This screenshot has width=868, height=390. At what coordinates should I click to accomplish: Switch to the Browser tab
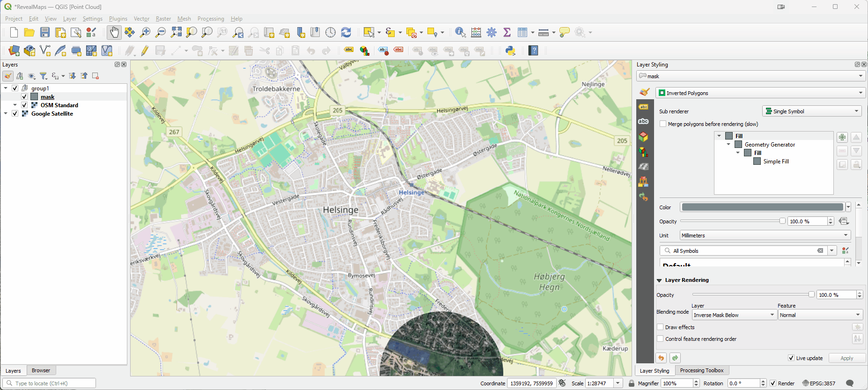(x=41, y=370)
